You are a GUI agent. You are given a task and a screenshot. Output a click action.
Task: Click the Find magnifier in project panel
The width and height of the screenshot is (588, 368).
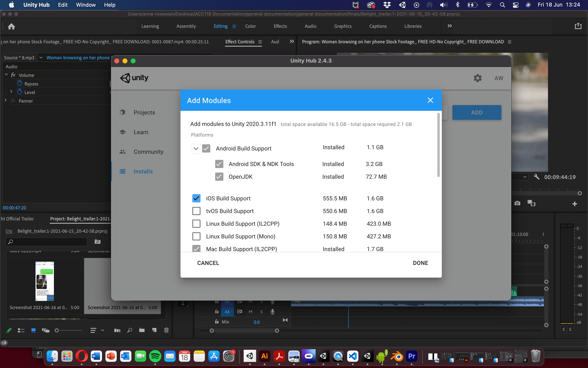[x=130, y=330]
